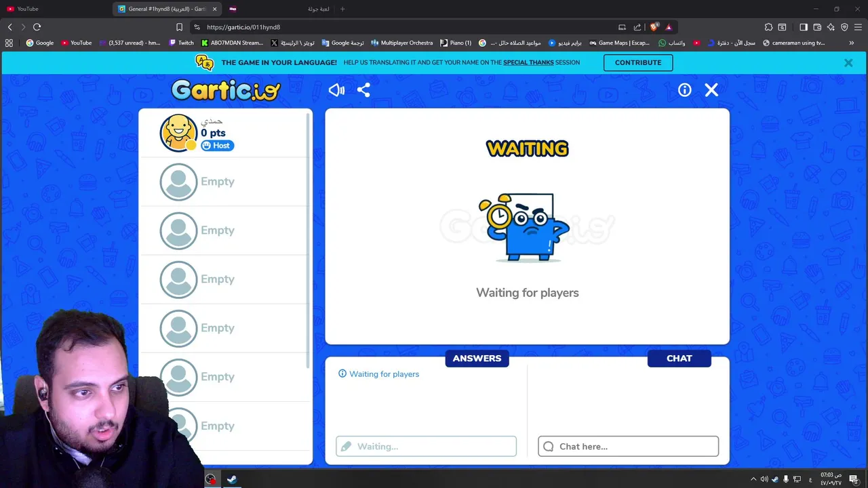Open the network tray icon

(x=797, y=479)
